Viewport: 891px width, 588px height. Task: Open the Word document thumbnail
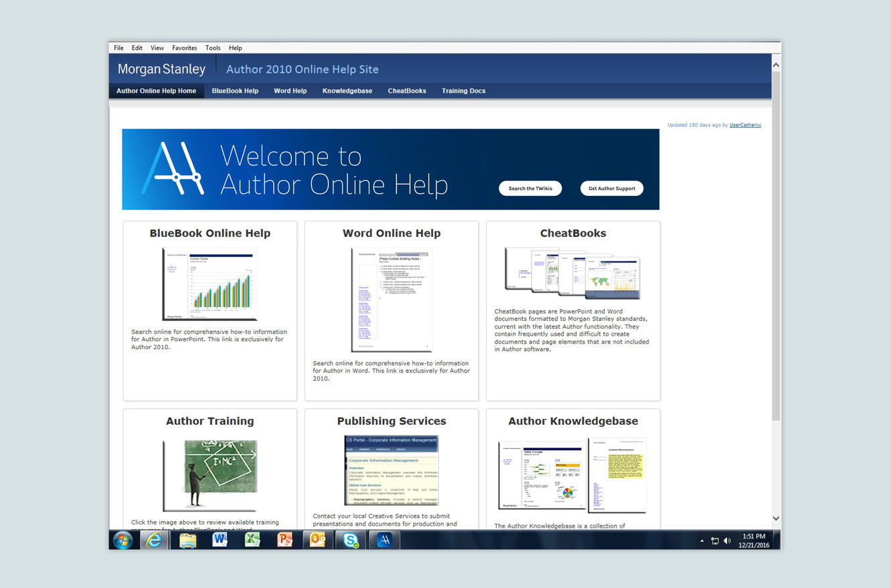[x=392, y=300]
